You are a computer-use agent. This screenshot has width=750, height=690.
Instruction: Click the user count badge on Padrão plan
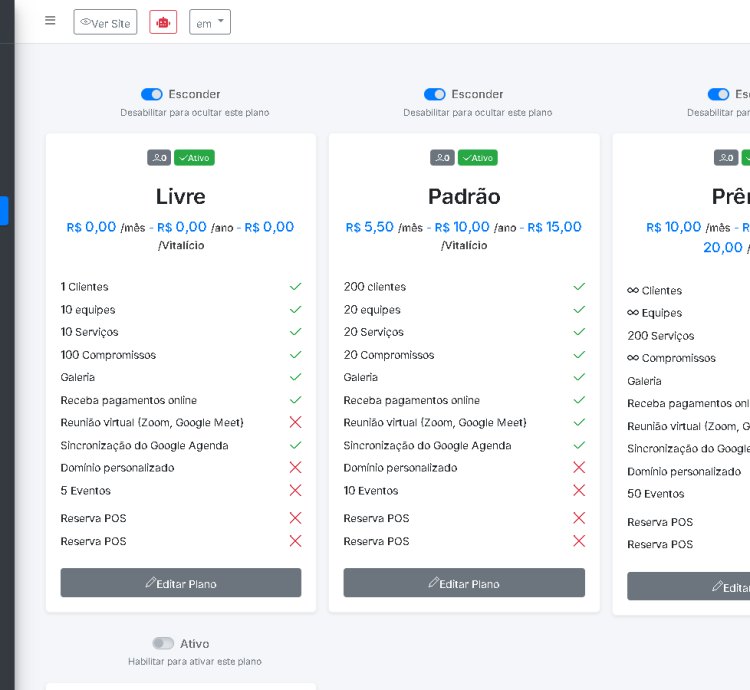tap(442, 158)
